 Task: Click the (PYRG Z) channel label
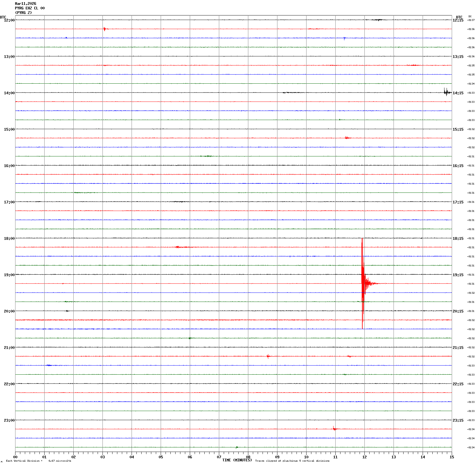click(x=23, y=13)
